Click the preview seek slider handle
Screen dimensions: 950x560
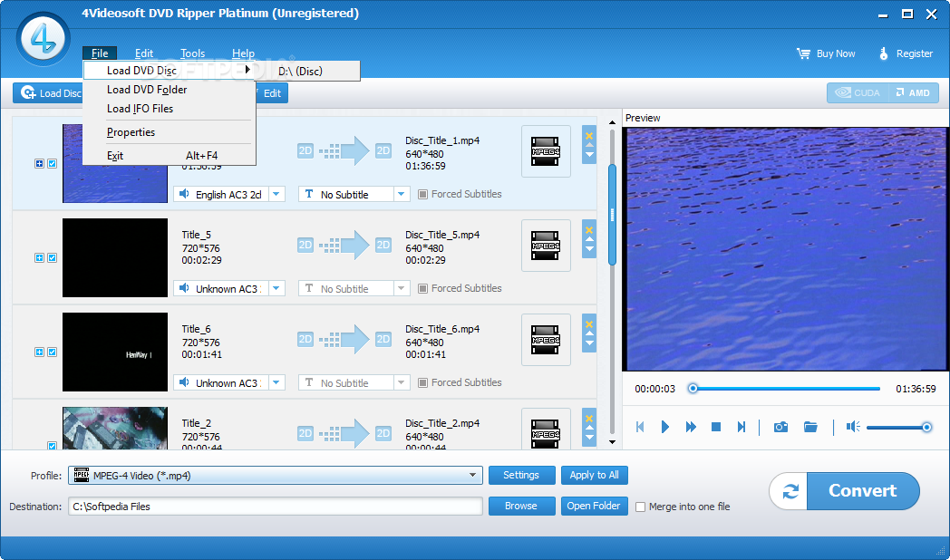pos(693,389)
